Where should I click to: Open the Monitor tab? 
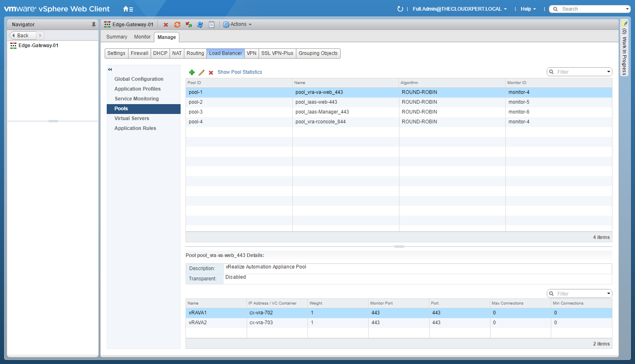[142, 37]
